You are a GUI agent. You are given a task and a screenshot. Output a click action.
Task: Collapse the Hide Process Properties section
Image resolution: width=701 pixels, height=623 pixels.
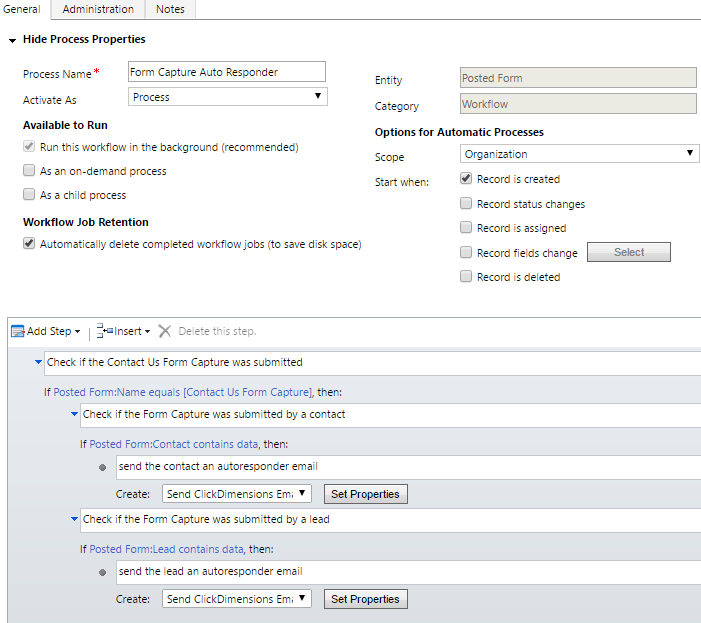(12, 40)
